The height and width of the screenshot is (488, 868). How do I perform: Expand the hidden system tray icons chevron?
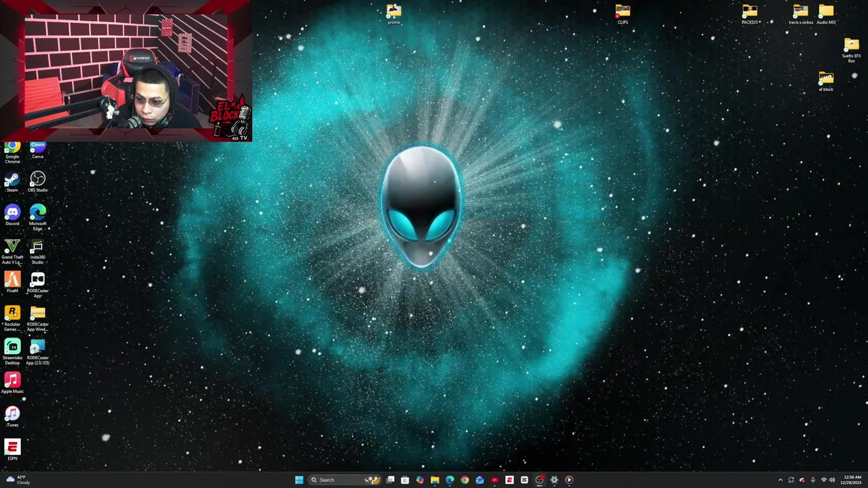coord(780,480)
